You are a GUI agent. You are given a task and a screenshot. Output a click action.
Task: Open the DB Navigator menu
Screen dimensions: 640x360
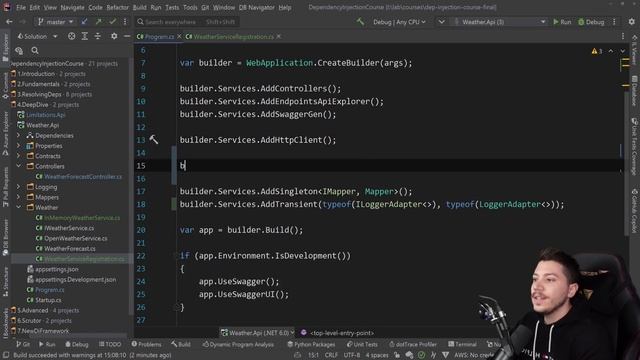(x=257, y=7)
